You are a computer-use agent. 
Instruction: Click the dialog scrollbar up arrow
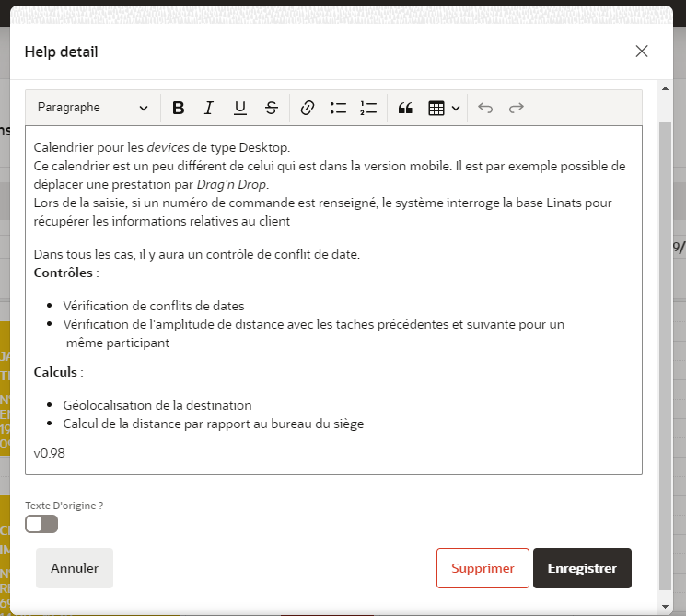(665, 88)
